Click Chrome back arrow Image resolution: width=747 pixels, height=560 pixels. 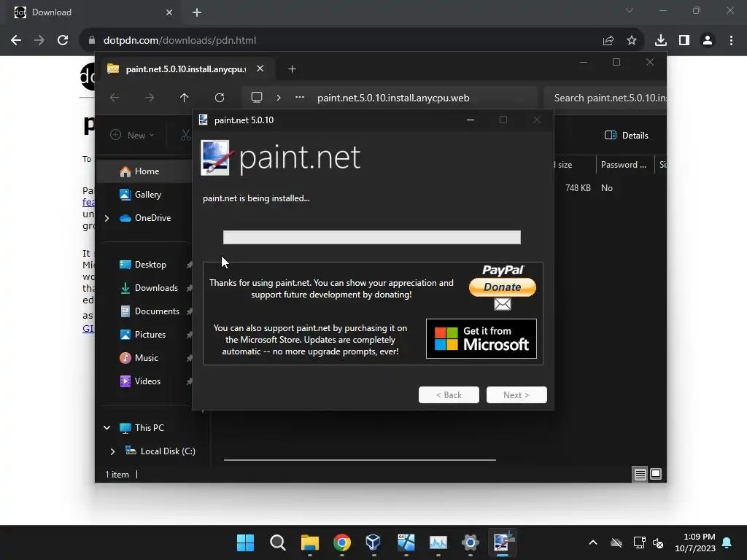tap(16, 41)
